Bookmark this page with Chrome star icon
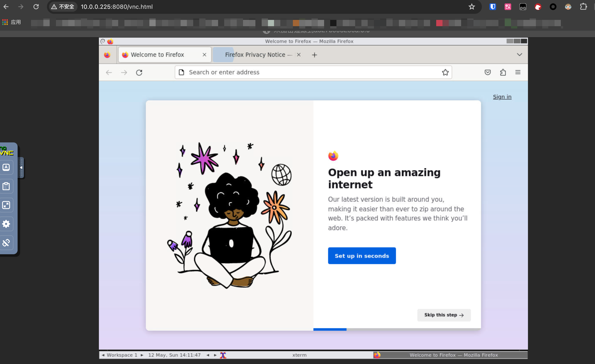This screenshot has width=595, height=364. [x=472, y=7]
